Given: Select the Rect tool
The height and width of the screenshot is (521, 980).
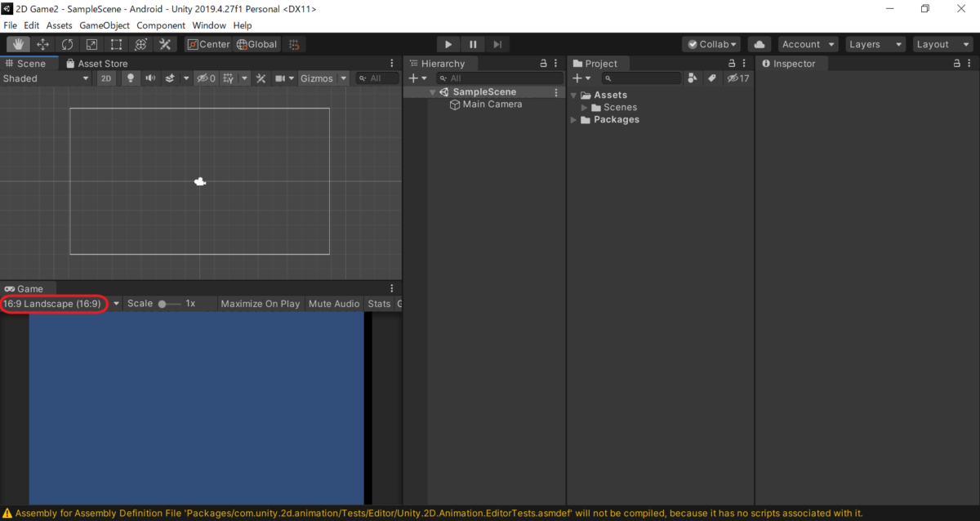Looking at the screenshot, I should coord(116,44).
